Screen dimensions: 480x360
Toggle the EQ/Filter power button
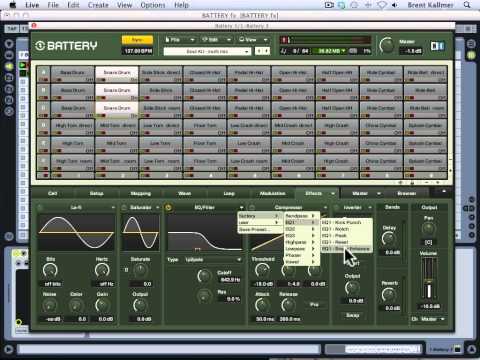click(168, 208)
